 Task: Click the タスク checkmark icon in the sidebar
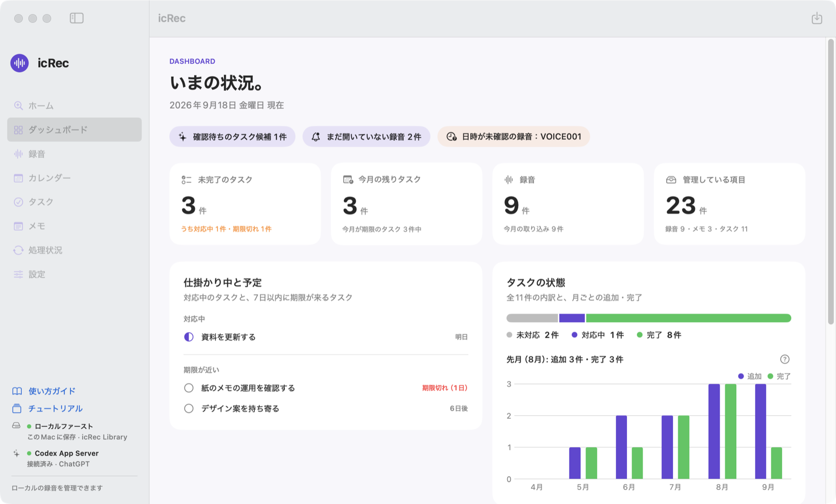[x=18, y=202]
